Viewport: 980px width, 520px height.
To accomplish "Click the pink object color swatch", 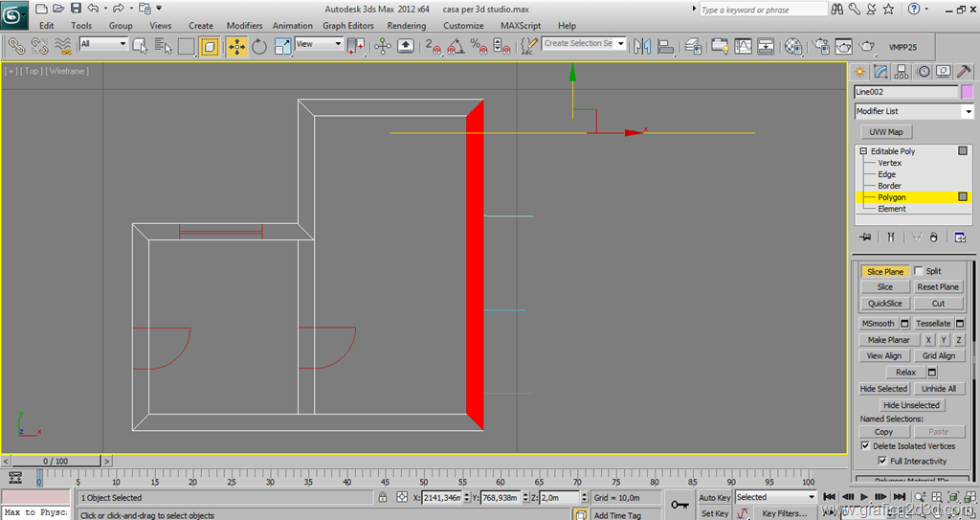I will (968, 92).
